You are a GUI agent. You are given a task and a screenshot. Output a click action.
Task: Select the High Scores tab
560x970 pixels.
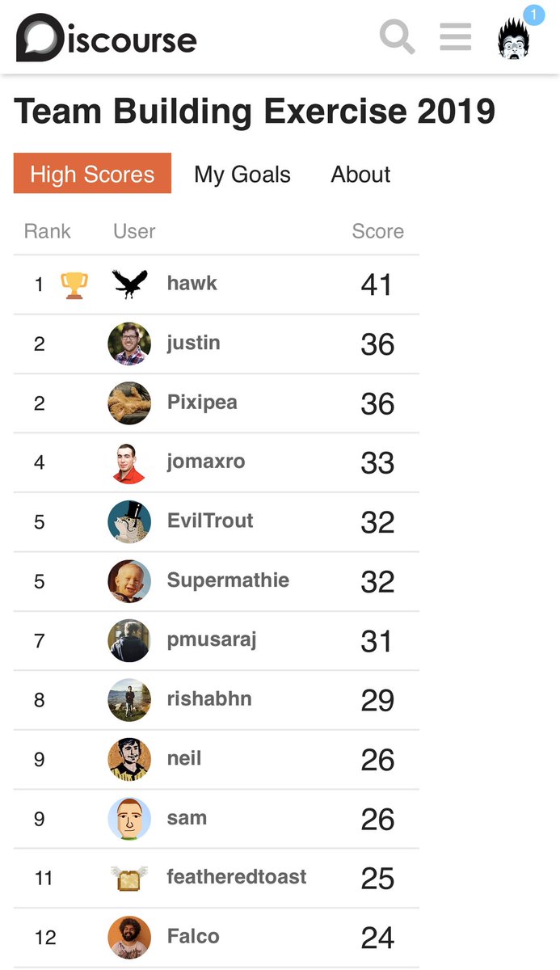[x=92, y=174]
